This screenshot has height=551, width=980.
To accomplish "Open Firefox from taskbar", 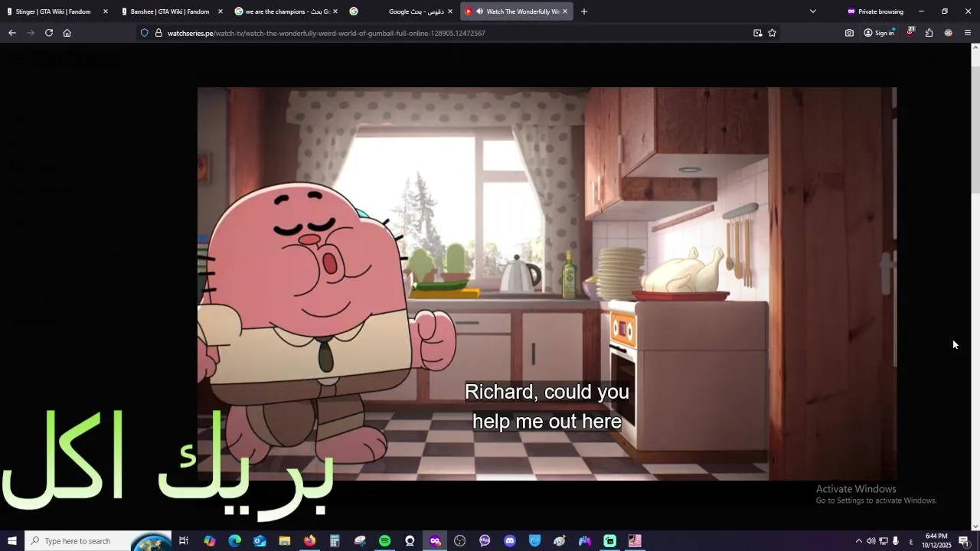I will 309,541.
